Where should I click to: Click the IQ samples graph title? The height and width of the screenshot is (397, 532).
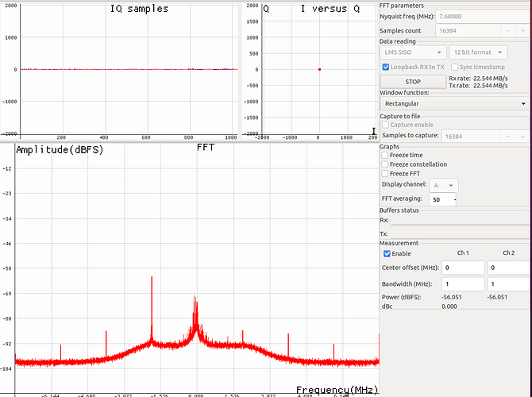(139, 9)
